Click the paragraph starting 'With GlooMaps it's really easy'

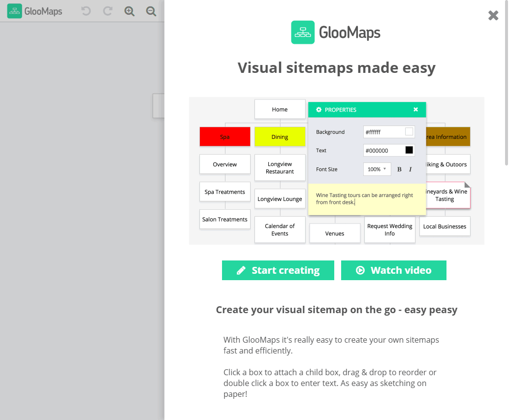click(x=331, y=345)
